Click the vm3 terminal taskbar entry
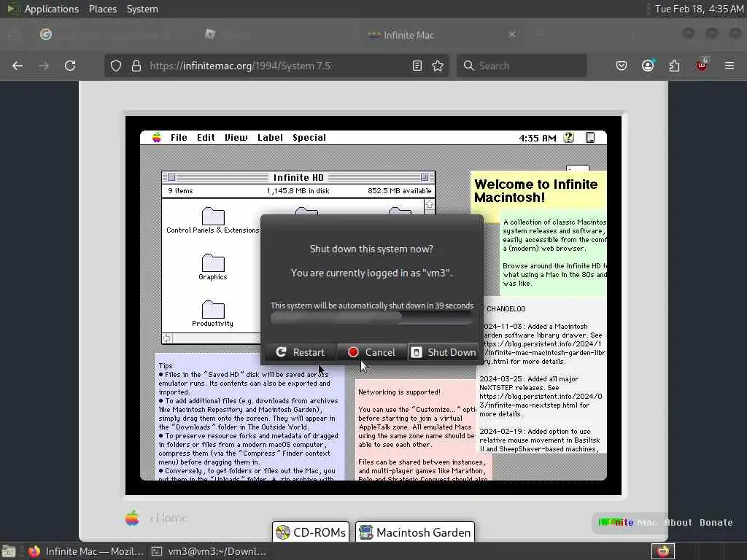This screenshot has width=747, height=560. [x=209, y=551]
